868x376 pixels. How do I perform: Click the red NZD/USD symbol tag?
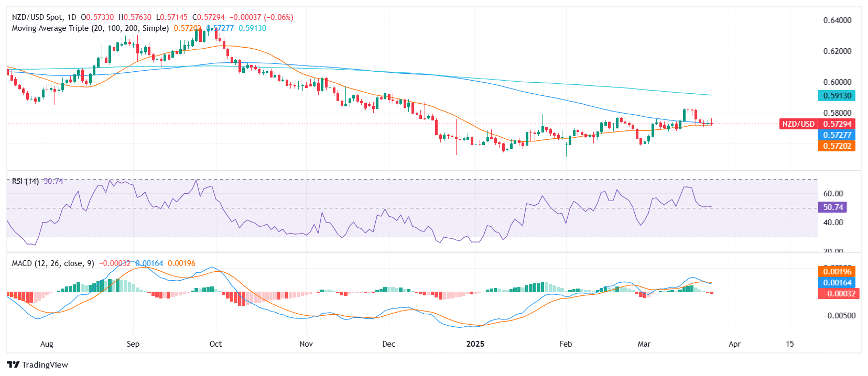click(x=798, y=124)
